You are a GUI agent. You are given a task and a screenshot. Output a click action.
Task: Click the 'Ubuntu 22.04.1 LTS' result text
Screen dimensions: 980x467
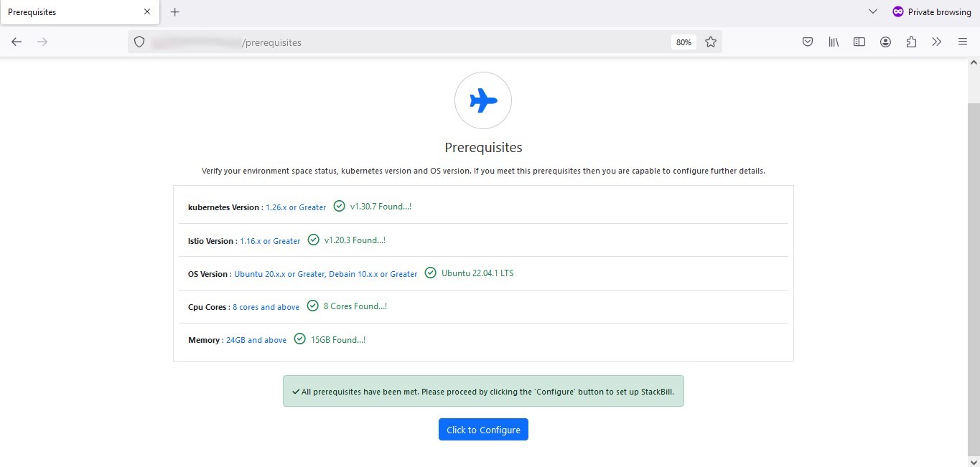point(477,273)
